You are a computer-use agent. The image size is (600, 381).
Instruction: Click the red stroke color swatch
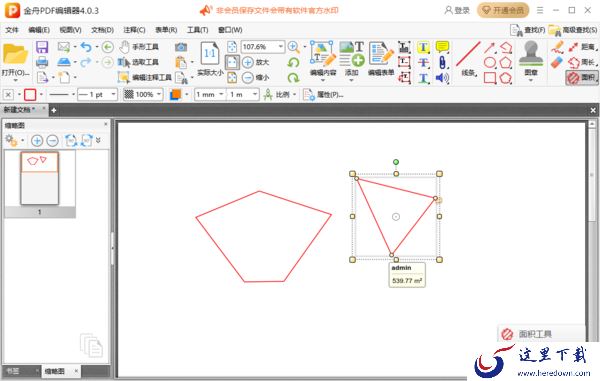[30, 94]
